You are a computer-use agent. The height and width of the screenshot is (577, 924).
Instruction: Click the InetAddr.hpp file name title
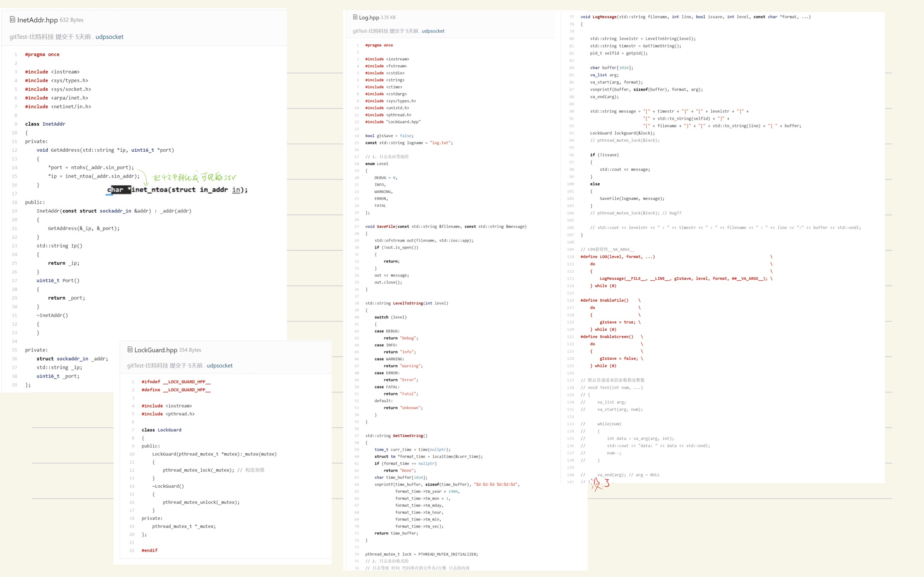[38, 20]
